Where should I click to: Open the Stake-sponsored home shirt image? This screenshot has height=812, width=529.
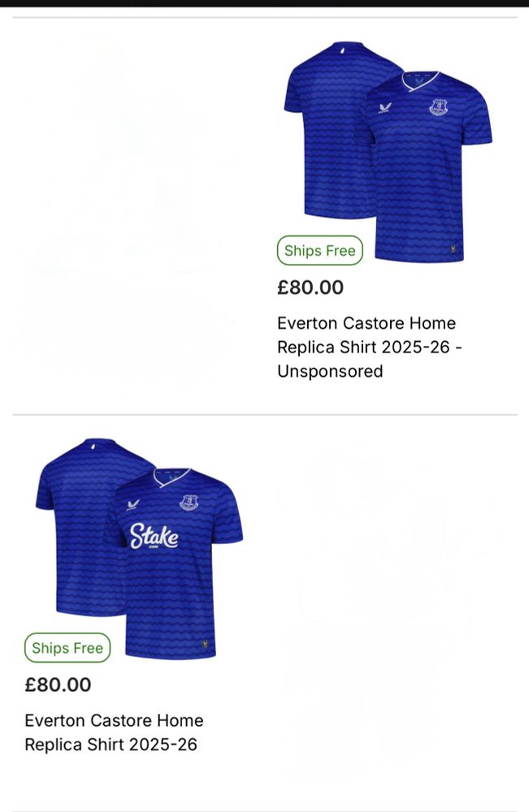click(139, 548)
